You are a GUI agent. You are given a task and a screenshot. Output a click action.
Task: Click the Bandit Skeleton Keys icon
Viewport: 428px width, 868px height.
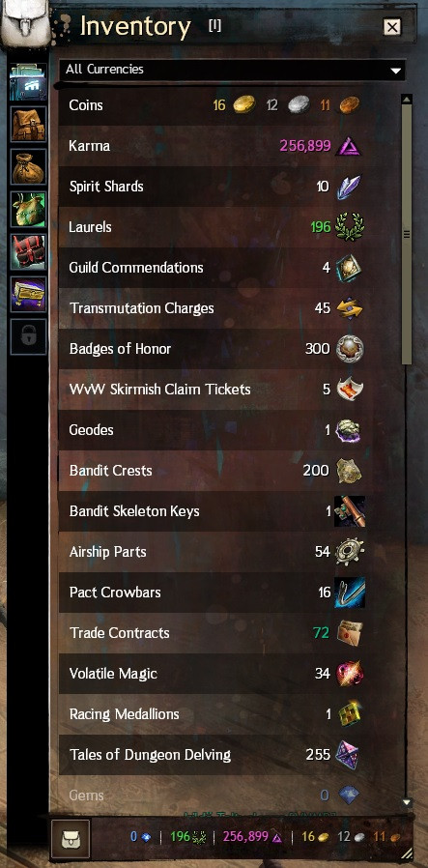pos(350,511)
